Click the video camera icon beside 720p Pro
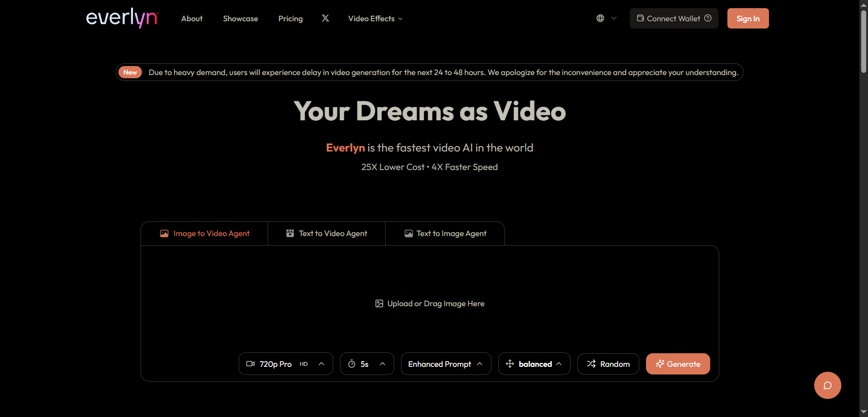This screenshot has height=417, width=868. pos(250,364)
